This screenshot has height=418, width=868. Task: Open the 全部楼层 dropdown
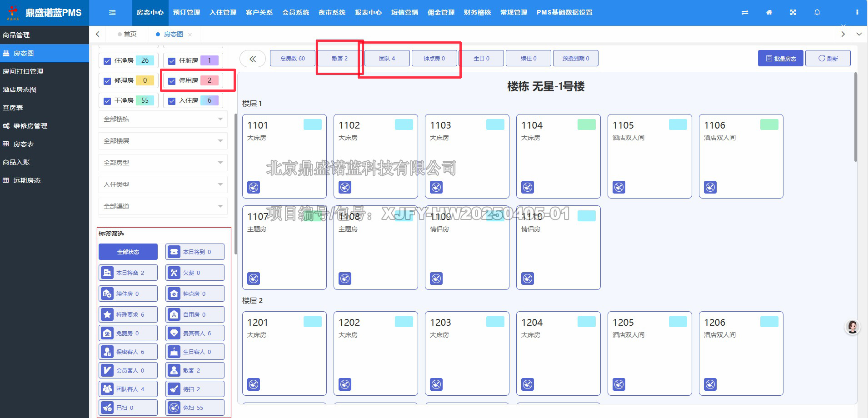163,141
